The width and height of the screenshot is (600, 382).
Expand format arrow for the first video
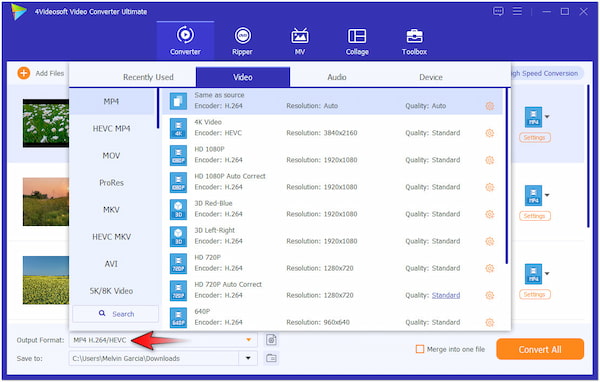tap(547, 117)
